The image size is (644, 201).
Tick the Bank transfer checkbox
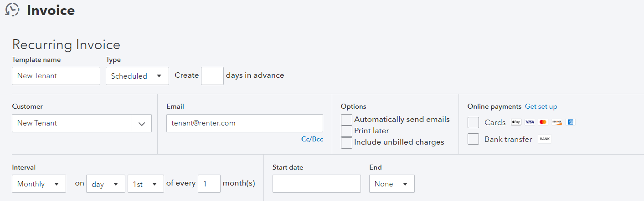coord(474,139)
